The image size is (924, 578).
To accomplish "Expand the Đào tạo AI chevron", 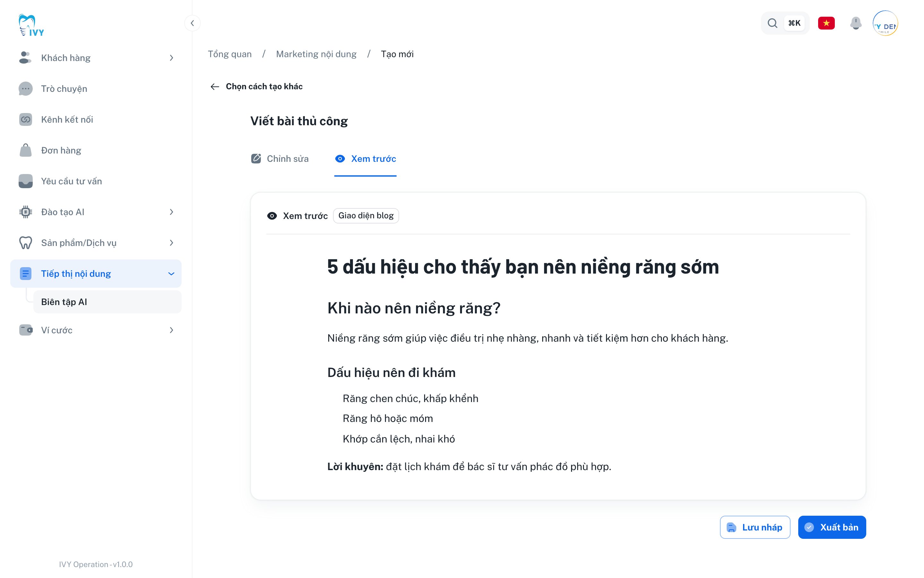I will click(171, 212).
